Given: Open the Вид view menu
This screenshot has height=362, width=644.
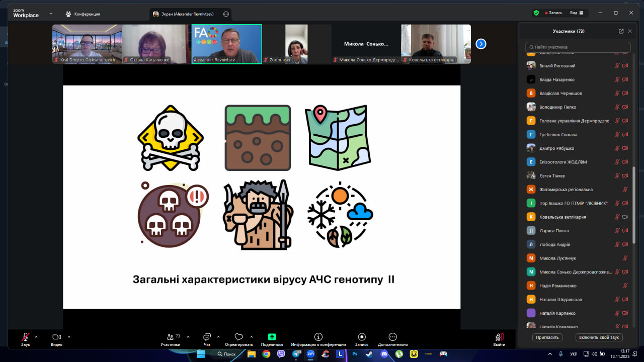Looking at the screenshot, I should [577, 13].
